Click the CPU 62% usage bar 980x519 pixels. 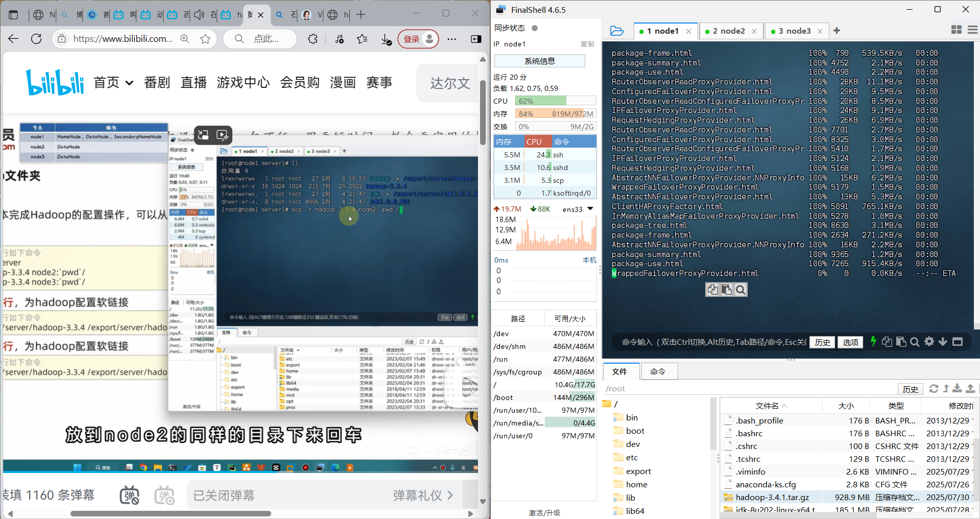(556, 101)
